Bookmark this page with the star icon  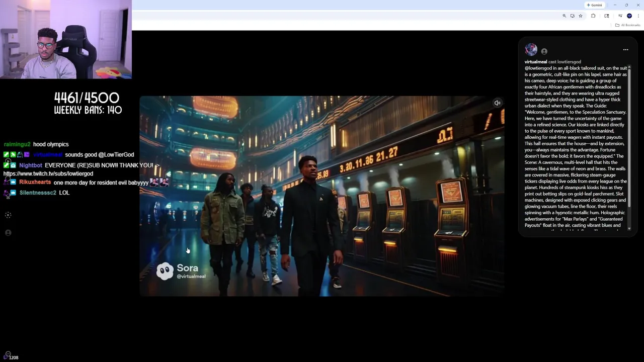click(x=580, y=16)
